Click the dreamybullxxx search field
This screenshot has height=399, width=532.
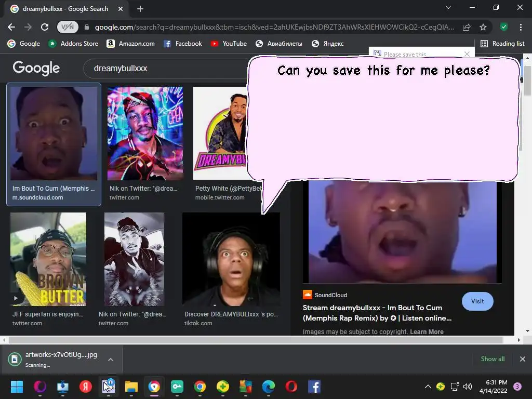click(x=166, y=68)
